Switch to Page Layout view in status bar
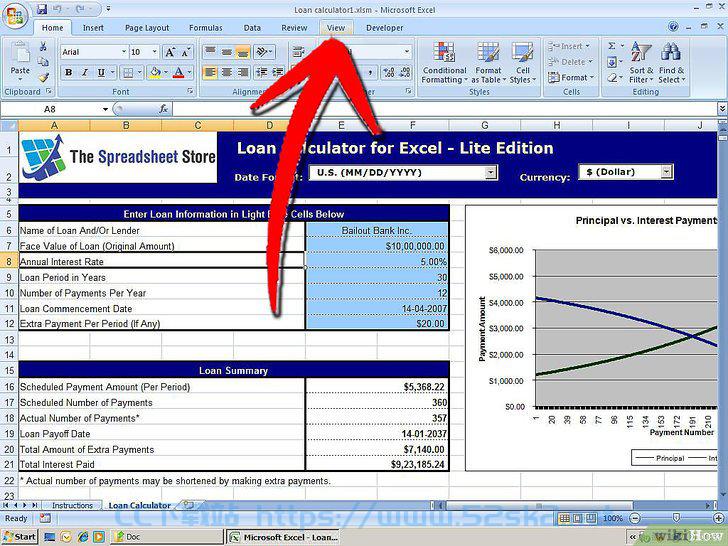 pos(578,518)
